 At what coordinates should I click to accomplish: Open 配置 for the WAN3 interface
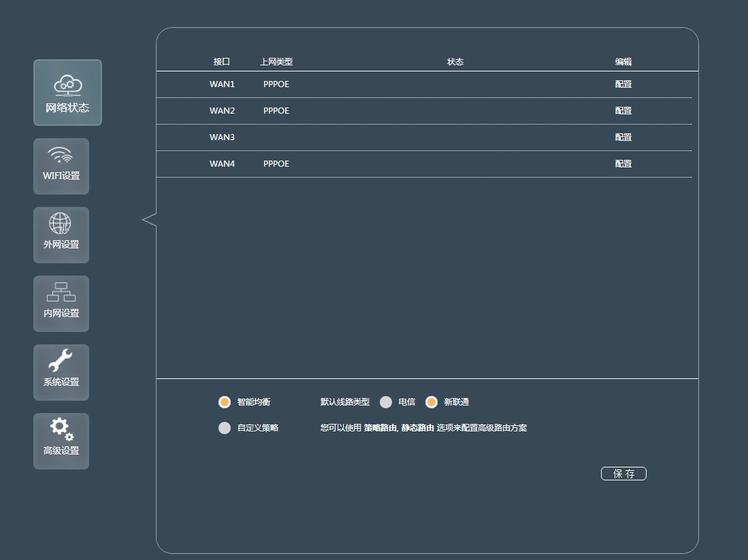click(623, 137)
